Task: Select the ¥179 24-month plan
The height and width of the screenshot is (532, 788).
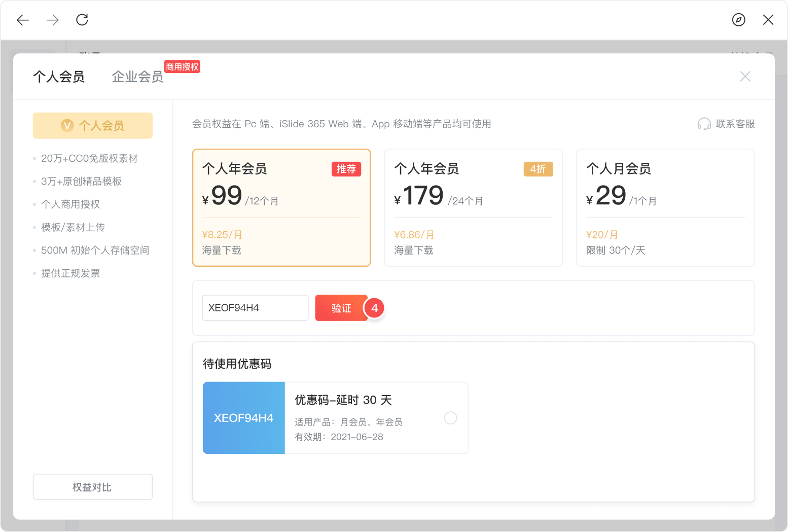Action: (473, 207)
